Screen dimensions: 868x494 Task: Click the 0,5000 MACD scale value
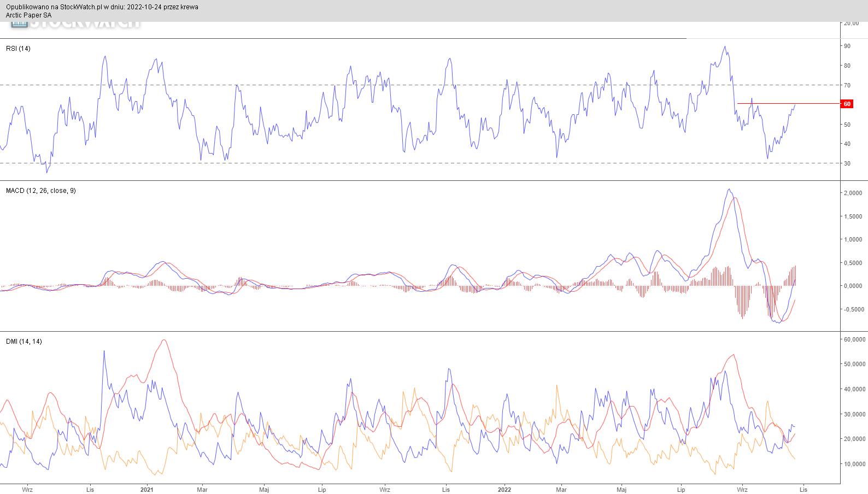tap(853, 263)
